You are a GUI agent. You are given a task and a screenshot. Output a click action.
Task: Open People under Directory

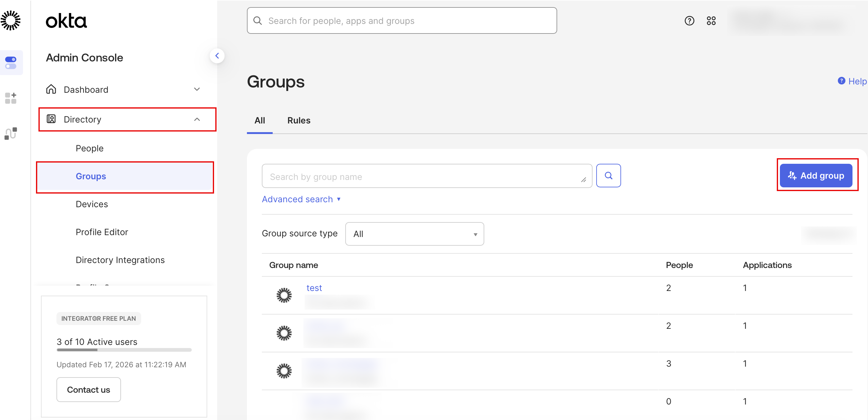click(x=89, y=148)
